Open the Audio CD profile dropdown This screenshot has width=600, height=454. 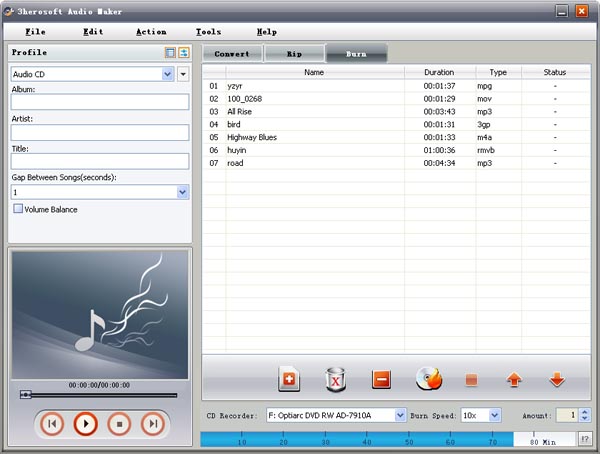(x=167, y=74)
